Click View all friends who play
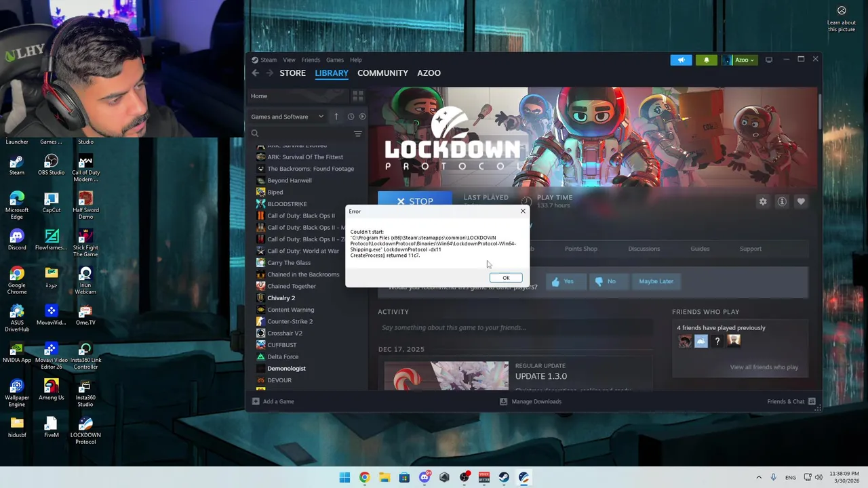 coord(764,367)
